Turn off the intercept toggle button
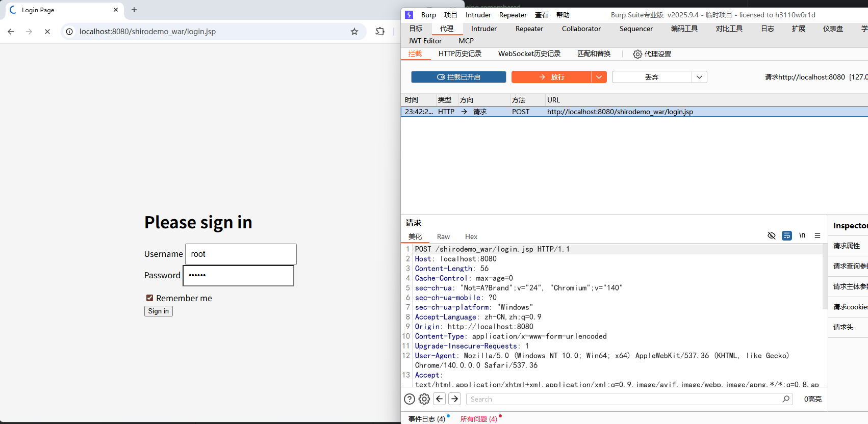 [x=458, y=77]
